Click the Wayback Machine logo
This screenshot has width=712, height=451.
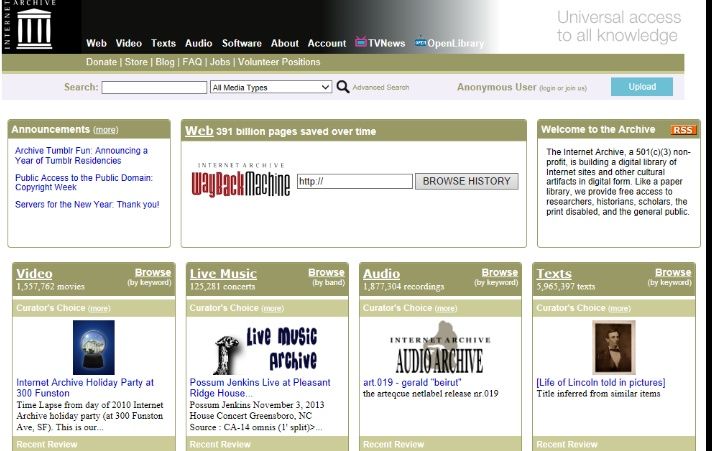(241, 180)
